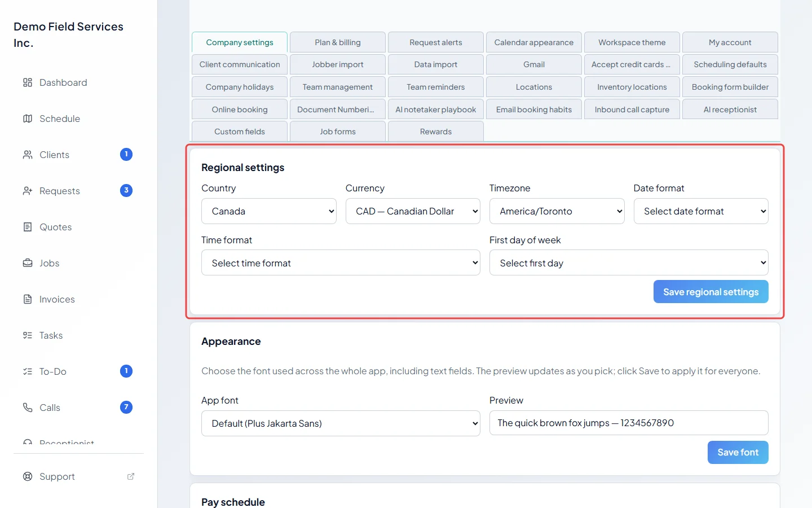Click the Jobs briefcase icon

tap(28, 263)
